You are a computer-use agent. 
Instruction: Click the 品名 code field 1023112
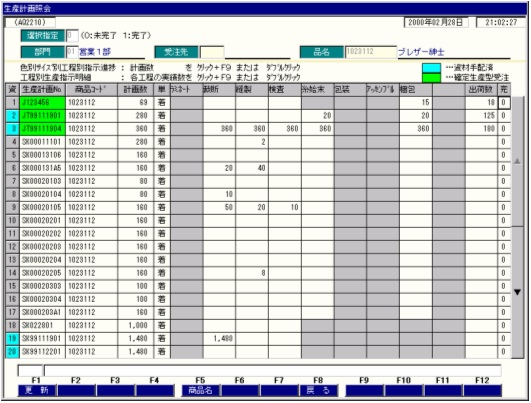(370, 52)
